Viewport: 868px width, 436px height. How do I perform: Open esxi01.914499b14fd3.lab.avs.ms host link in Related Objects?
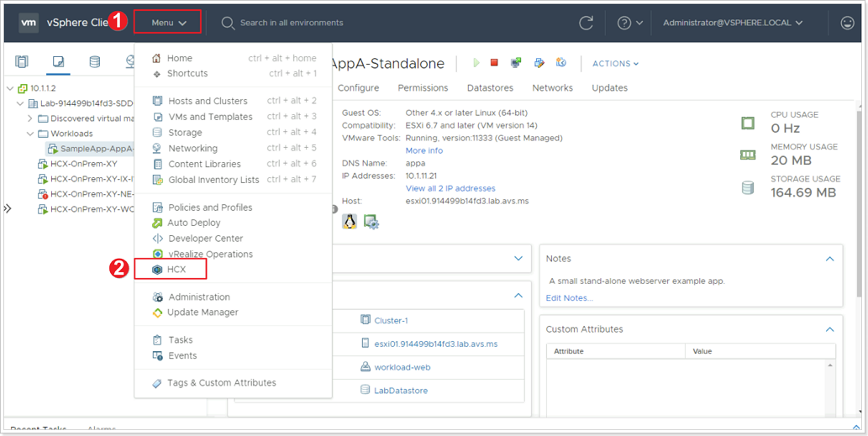pyautogui.click(x=436, y=344)
